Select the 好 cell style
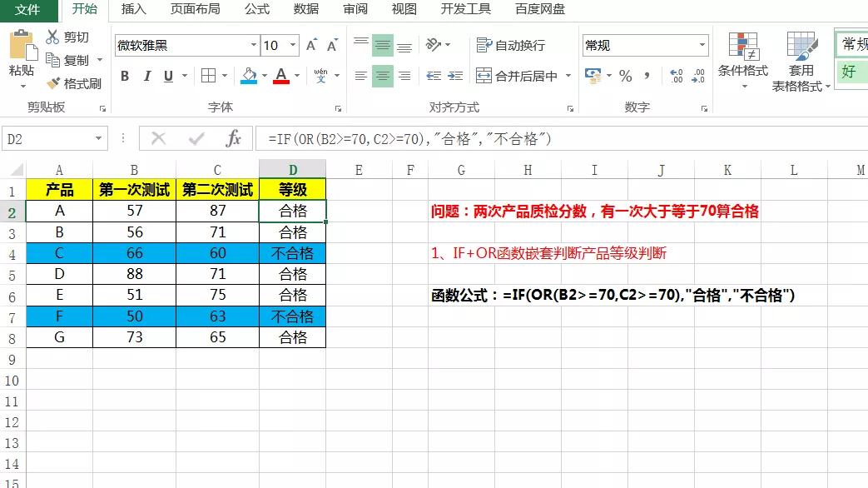Image resolution: width=868 pixels, height=488 pixels. 851,72
